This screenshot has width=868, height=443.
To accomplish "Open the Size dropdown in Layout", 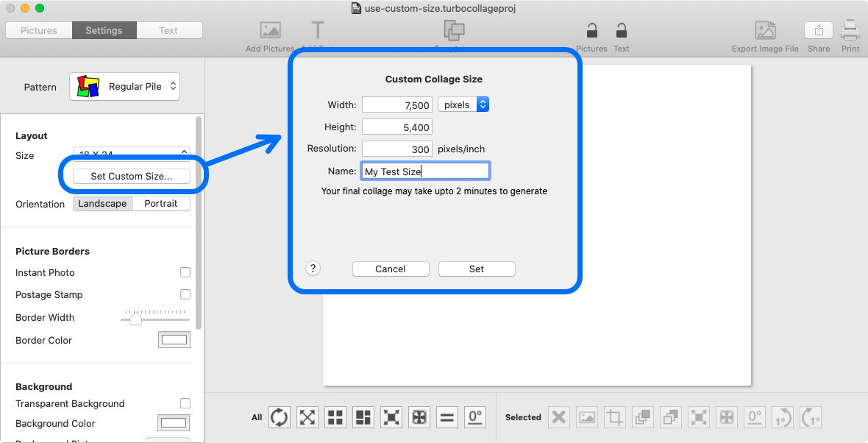I will [132, 153].
